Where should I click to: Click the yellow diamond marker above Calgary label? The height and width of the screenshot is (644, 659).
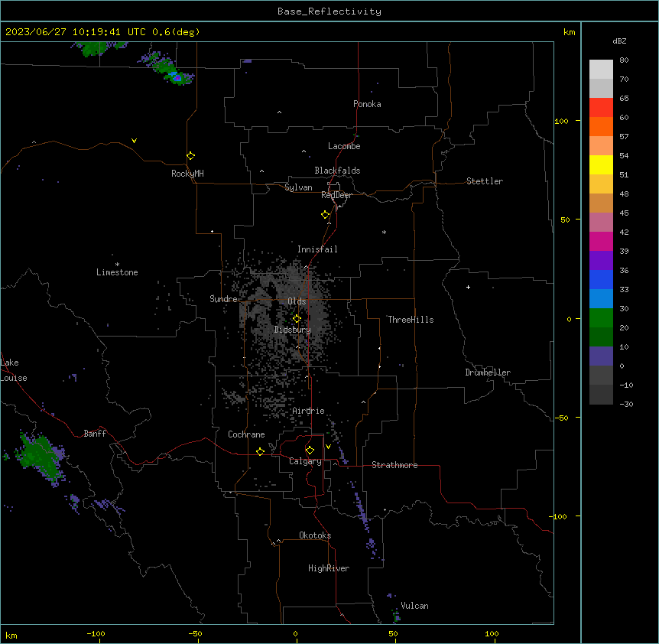[x=310, y=450]
